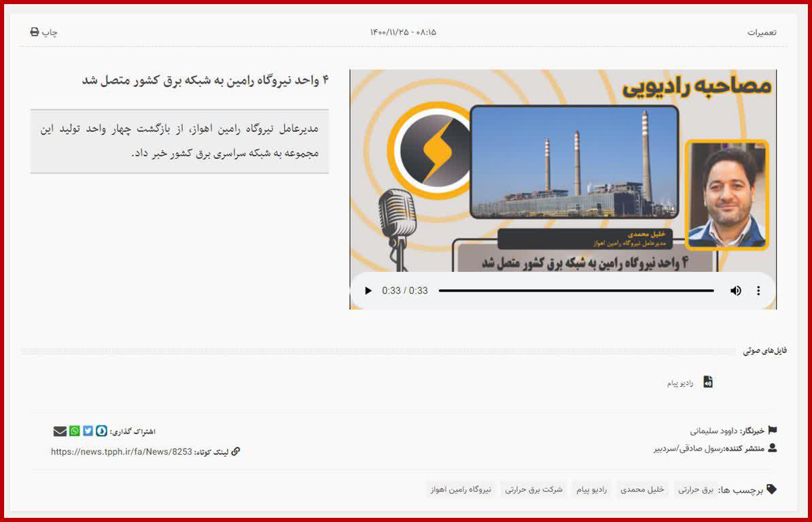
Task: Open the خلیل محمدی tag
Action: pyautogui.click(x=642, y=489)
